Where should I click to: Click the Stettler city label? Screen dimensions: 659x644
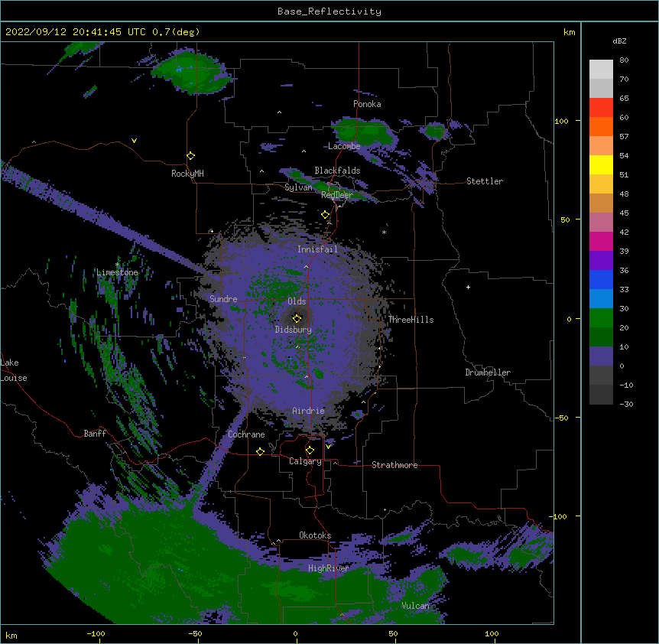click(x=485, y=181)
